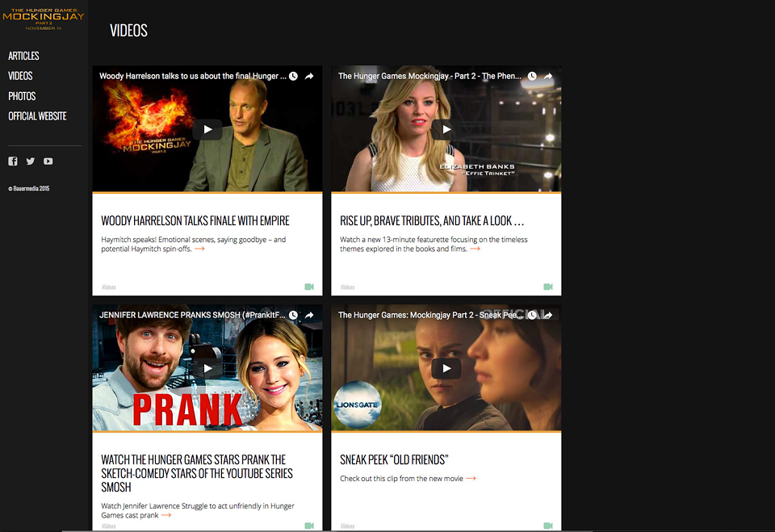This screenshot has height=532, width=775.
Task: Open 'Rise Up, Brave Tributes' headline
Action: (432, 220)
